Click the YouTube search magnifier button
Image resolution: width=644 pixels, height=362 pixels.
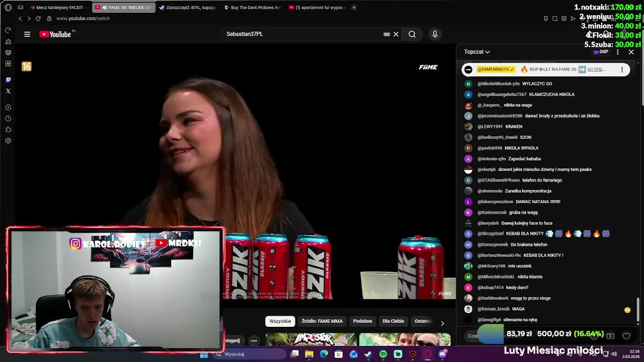coord(412,34)
